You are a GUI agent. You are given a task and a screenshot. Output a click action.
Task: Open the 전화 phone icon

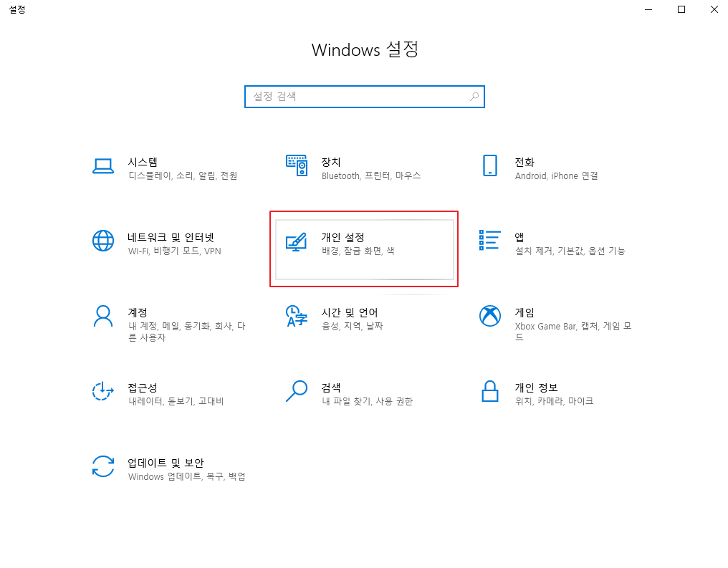tap(490, 165)
